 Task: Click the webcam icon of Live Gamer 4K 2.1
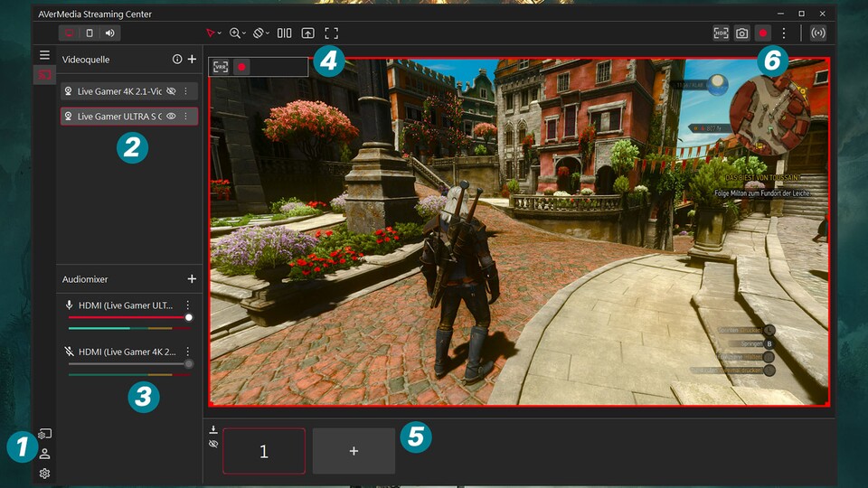point(68,91)
